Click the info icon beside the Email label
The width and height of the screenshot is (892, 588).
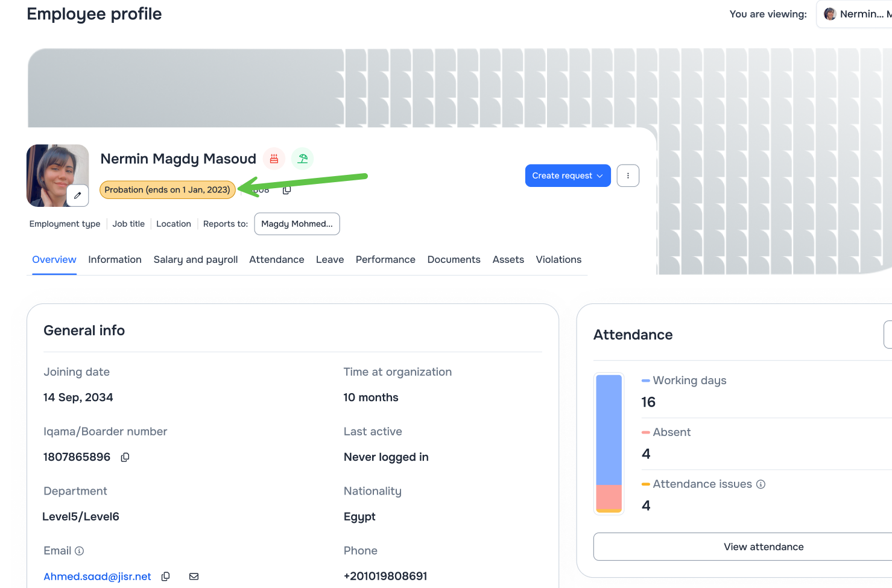tap(80, 550)
